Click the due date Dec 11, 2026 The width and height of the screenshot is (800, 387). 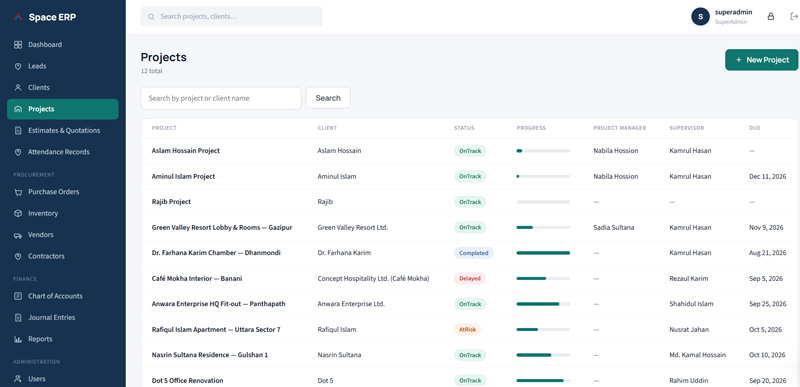(767, 176)
